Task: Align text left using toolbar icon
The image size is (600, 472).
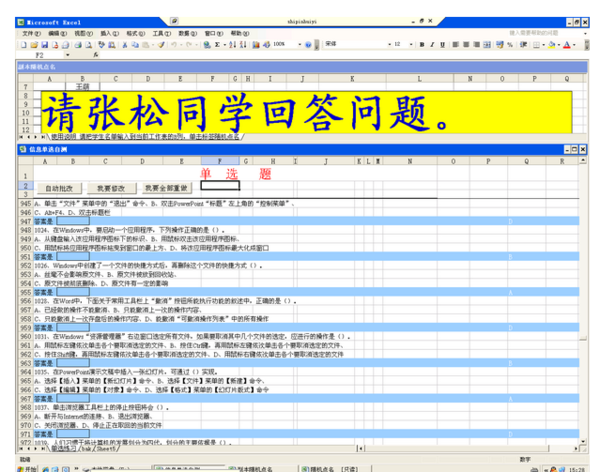Action: pyautogui.click(x=455, y=45)
